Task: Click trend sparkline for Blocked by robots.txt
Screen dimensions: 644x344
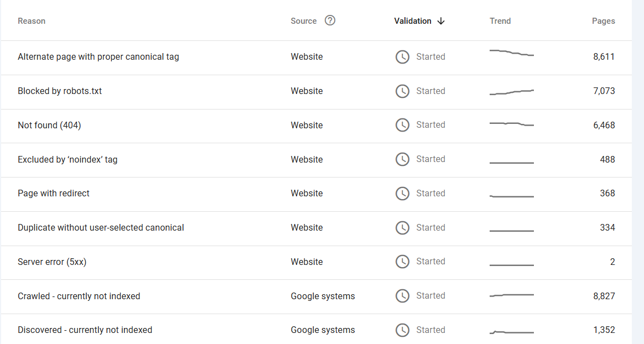Action: pyautogui.click(x=512, y=92)
